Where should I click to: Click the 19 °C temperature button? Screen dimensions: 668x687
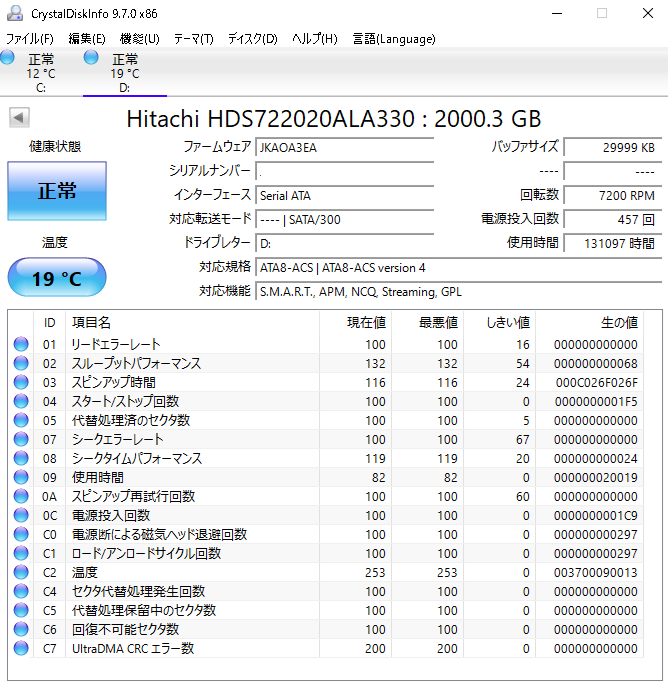coord(57,278)
